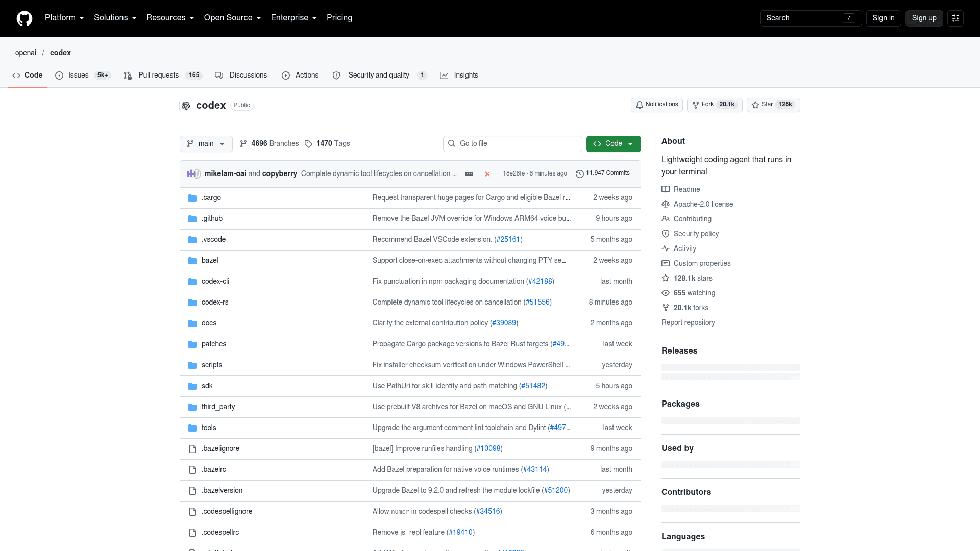Viewport: 980px width, 551px height.
Task: Expand the Open Source menu
Action: [x=232, y=18]
